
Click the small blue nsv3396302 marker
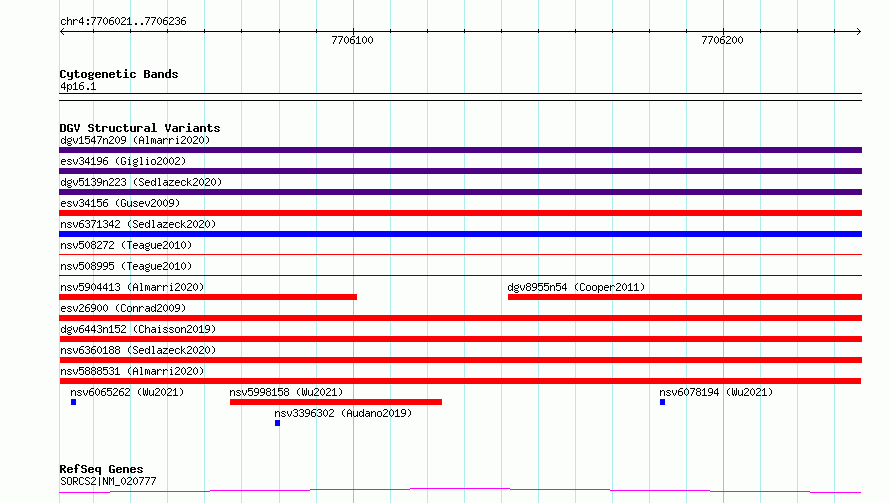tap(278, 423)
